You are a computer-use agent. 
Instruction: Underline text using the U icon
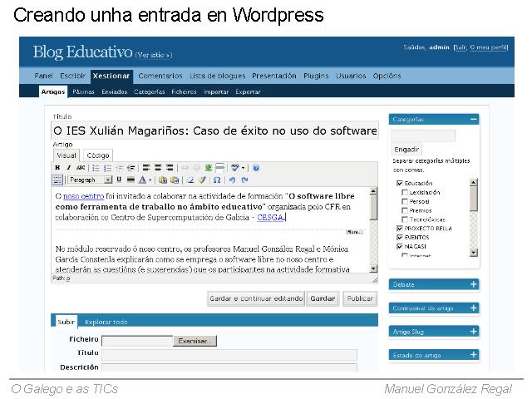(119, 180)
